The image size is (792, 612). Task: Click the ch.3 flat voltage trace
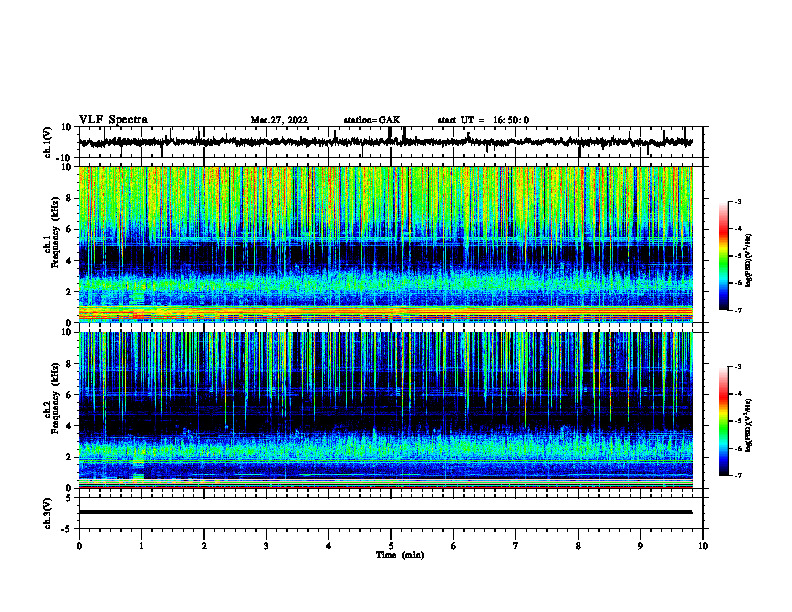[385, 512]
